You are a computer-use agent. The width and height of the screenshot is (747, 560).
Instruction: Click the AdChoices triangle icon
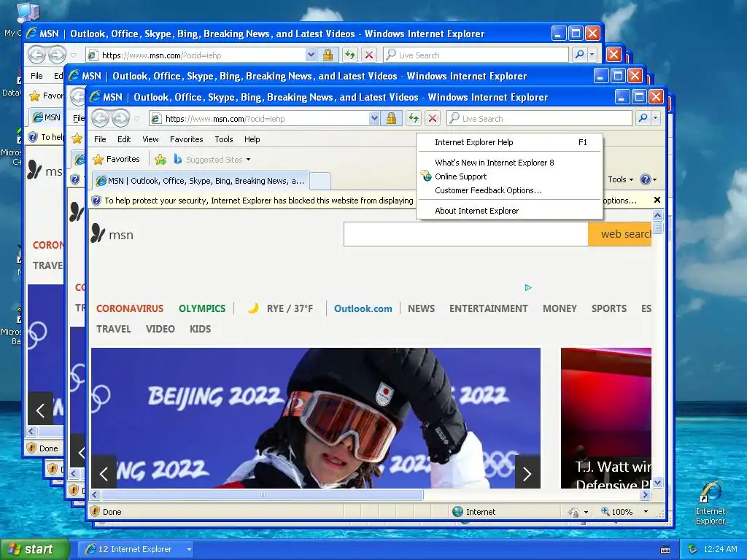coord(528,287)
